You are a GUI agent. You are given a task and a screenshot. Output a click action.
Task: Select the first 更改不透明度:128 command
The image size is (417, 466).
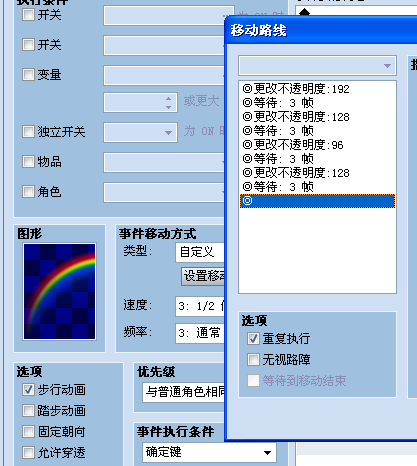coord(317,117)
